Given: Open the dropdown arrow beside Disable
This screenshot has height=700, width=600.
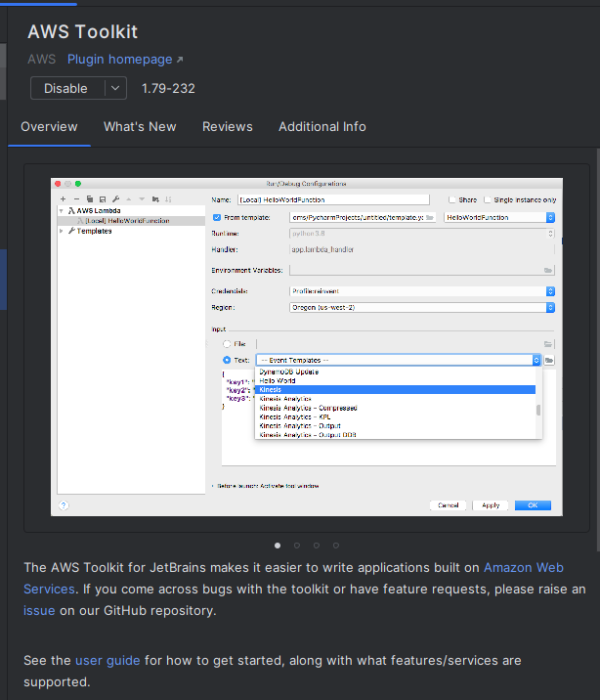Looking at the screenshot, I should [x=115, y=88].
